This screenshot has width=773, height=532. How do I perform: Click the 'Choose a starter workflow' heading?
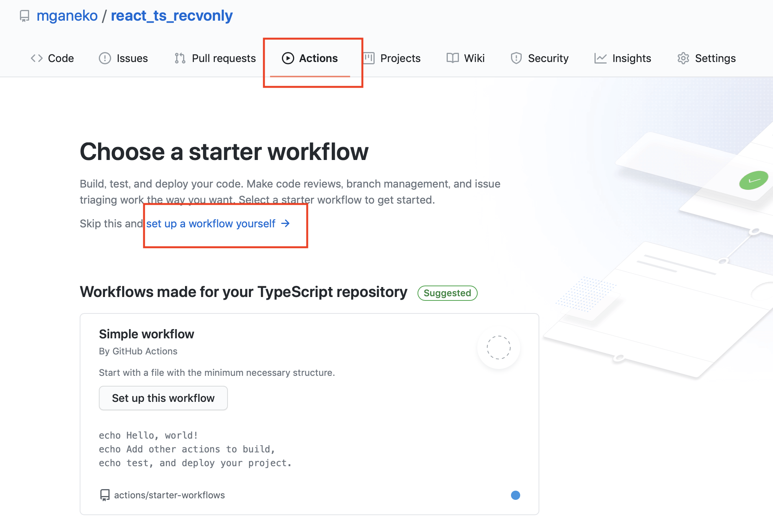click(224, 152)
